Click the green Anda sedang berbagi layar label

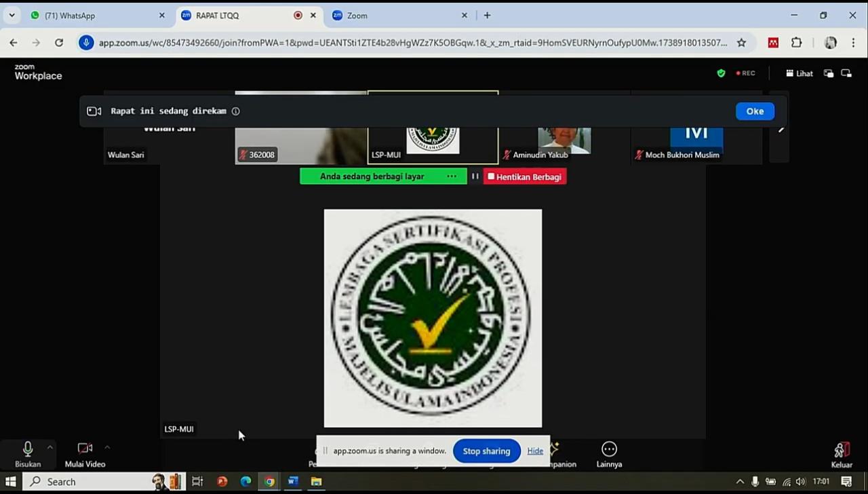click(x=372, y=176)
